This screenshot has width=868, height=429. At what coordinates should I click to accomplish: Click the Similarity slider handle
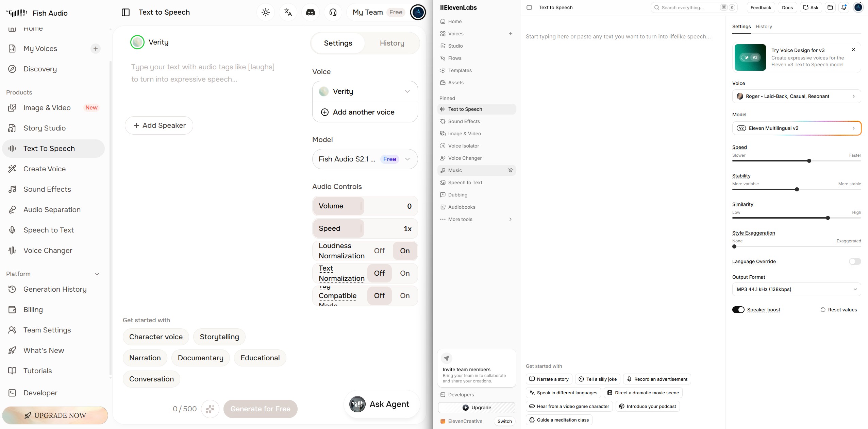point(828,218)
